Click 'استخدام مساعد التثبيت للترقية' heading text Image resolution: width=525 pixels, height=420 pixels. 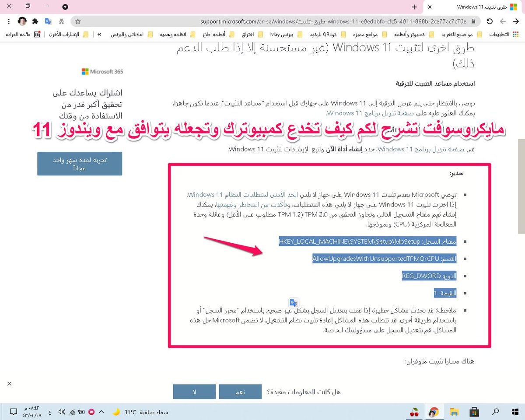[435, 83]
